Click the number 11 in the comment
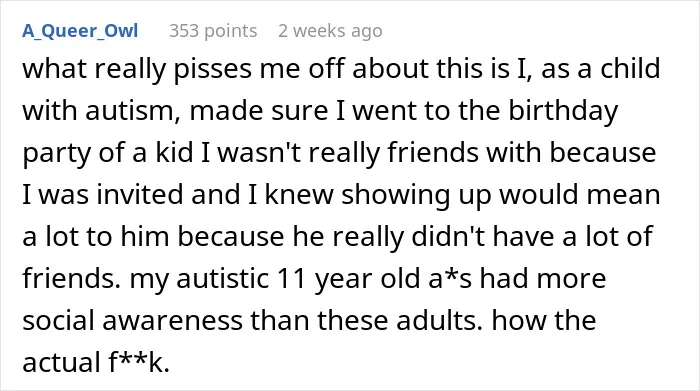 292,278
